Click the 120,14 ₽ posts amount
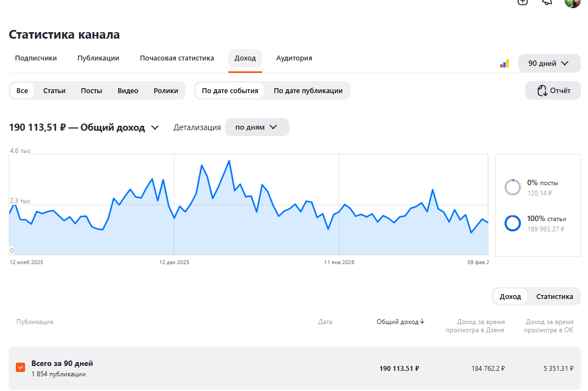This screenshot has width=588, height=391. pyautogui.click(x=539, y=193)
